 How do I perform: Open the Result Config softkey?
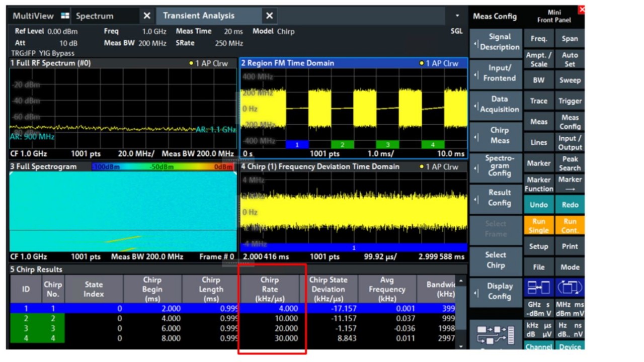coord(496,198)
